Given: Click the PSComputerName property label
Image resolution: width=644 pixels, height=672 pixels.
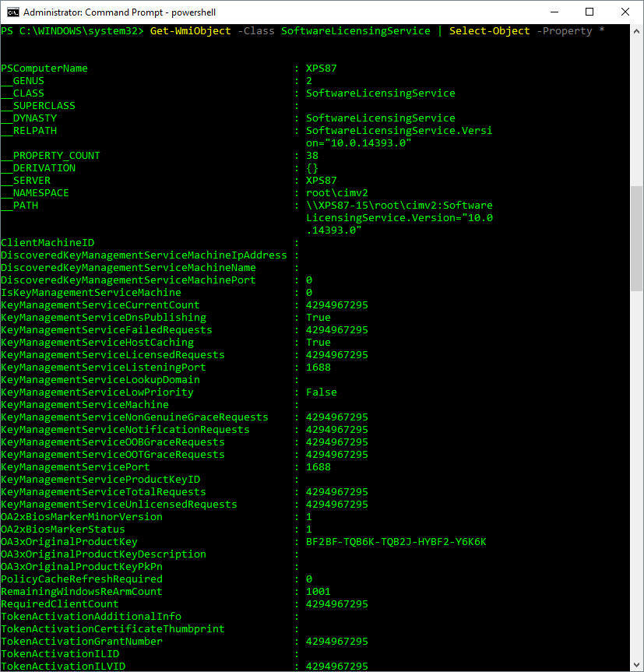Looking at the screenshot, I should click(44, 69).
